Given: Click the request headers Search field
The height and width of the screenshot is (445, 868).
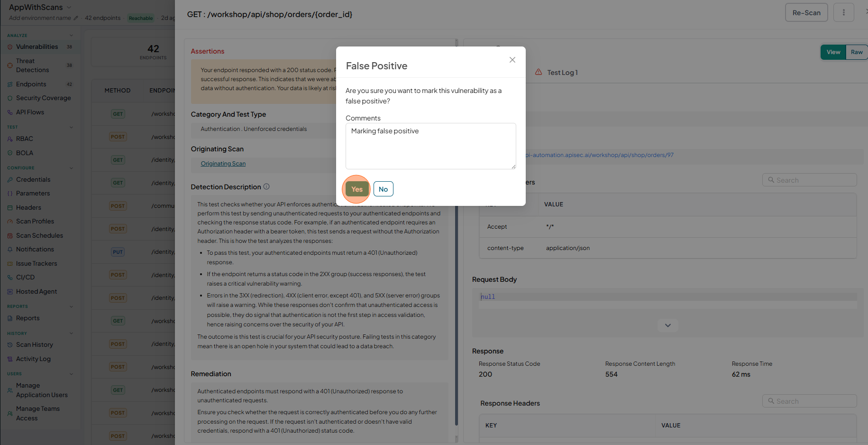Looking at the screenshot, I should (x=809, y=180).
